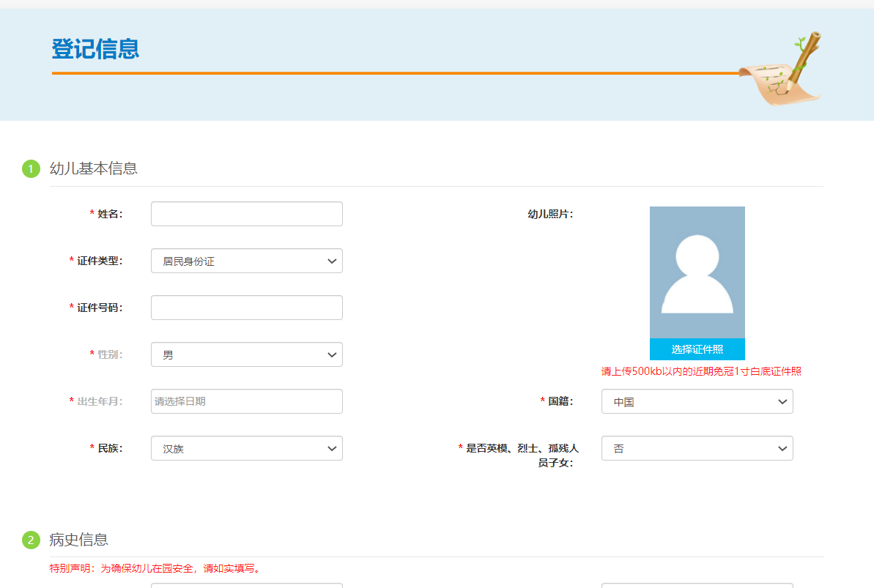This screenshot has width=874, height=588.
Task: Click the child photo avatar placeholder
Action: [697, 272]
